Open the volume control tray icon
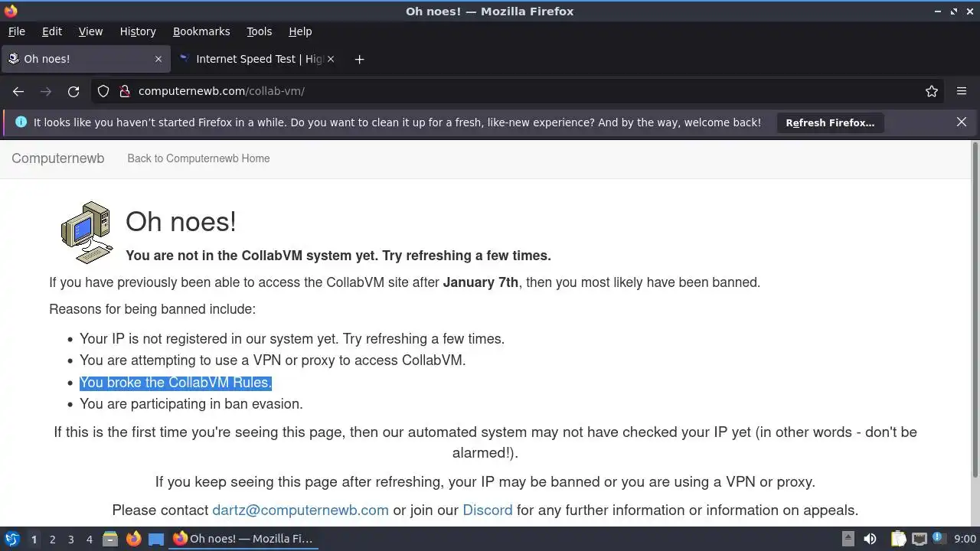 (x=870, y=539)
